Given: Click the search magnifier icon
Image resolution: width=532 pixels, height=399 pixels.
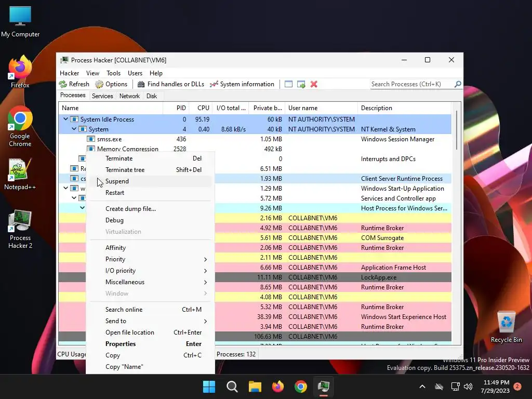Looking at the screenshot, I should 458,84.
